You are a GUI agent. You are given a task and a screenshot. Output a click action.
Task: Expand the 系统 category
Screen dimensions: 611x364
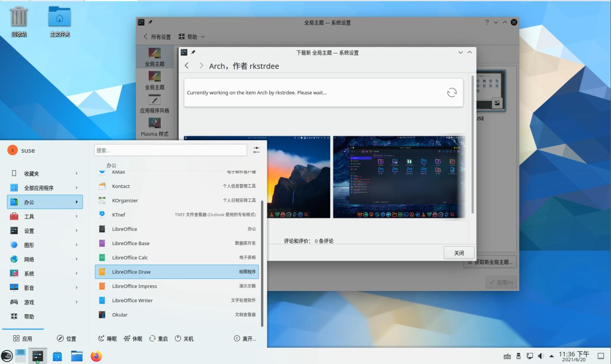tap(45, 273)
